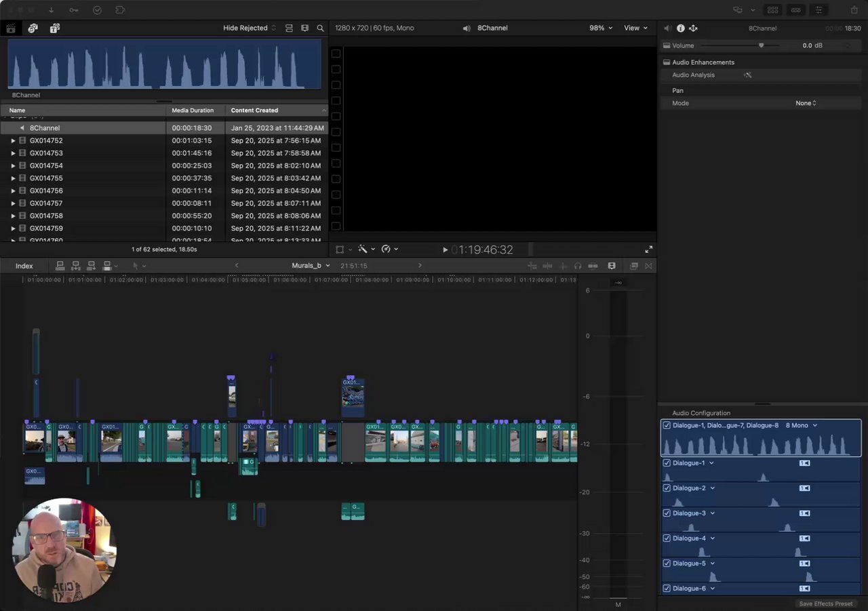Viewport: 868px width, 611px height.
Task: Click the import media arrow icon
Action: click(x=51, y=10)
